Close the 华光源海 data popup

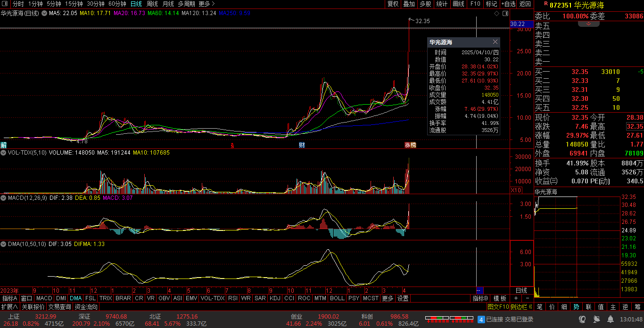tap(495, 42)
